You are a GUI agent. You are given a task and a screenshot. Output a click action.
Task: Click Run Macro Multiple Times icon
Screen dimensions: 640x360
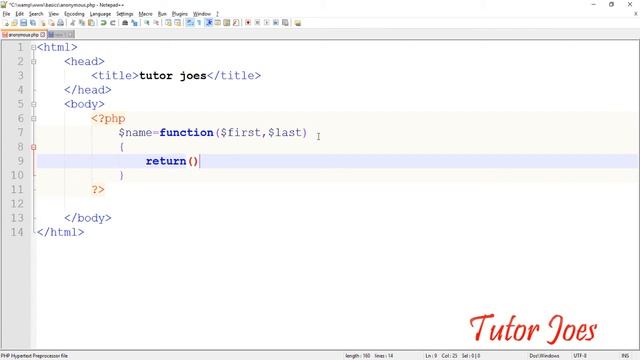point(276,23)
